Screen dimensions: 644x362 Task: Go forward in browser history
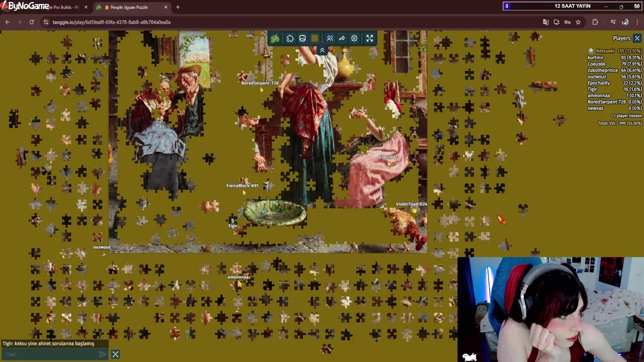coord(19,22)
